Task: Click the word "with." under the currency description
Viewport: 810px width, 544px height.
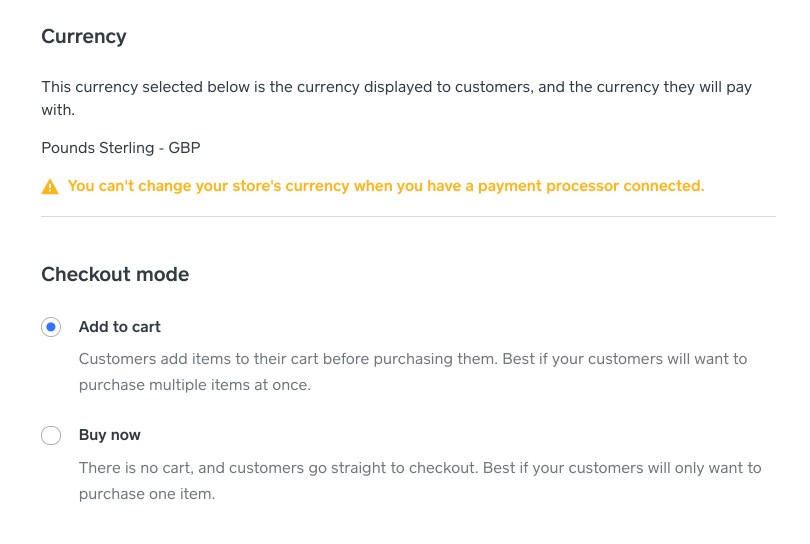Action: (58, 110)
